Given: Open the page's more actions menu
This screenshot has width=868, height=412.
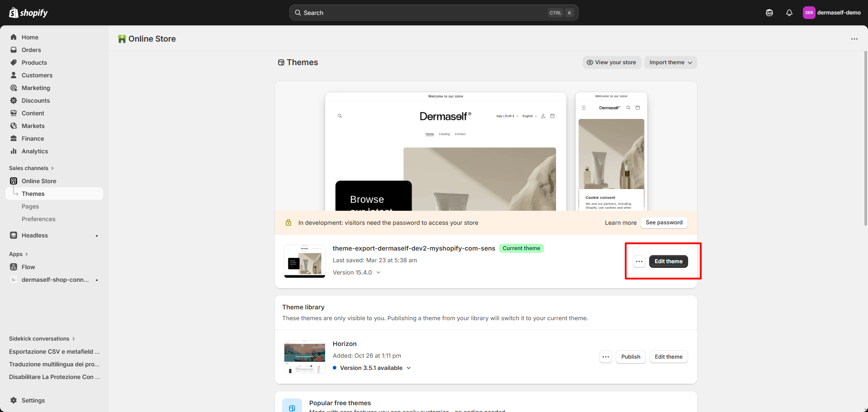Looking at the screenshot, I should click(854, 39).
